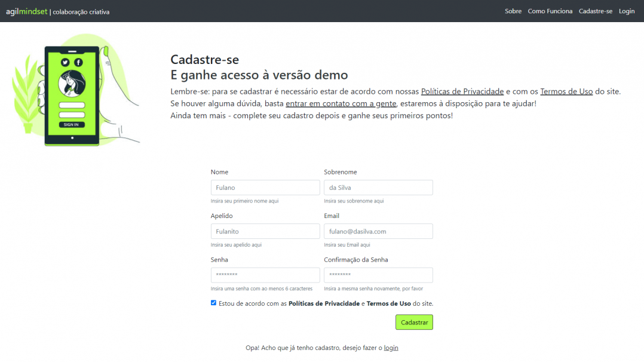Open the Termos de Uso link
The image size is (644, 362).
pos(566,91)
